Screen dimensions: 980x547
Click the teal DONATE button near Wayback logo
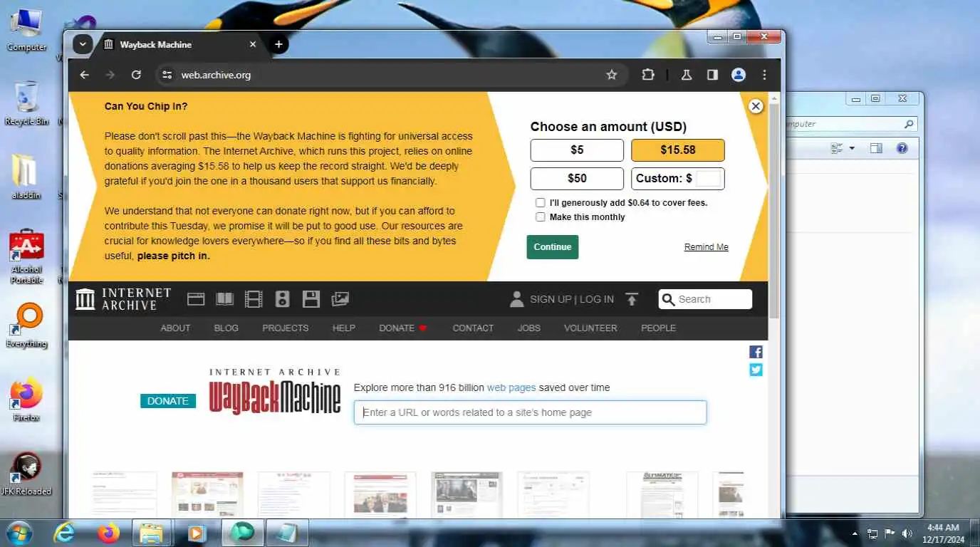[x=168, y=401]
